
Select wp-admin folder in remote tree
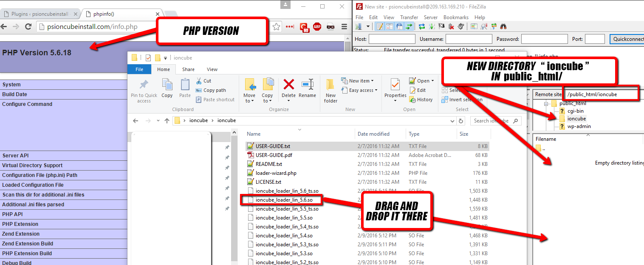coord(579,126)
